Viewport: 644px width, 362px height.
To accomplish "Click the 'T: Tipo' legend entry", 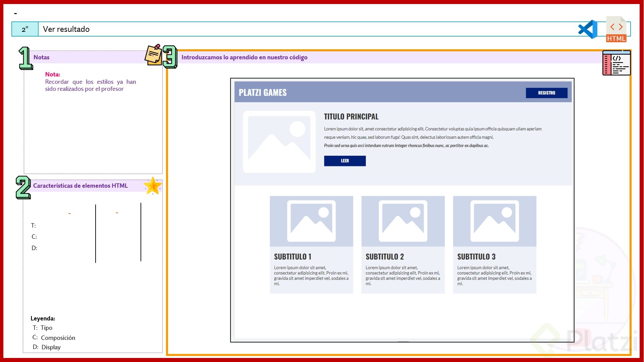I will [42, 328].
